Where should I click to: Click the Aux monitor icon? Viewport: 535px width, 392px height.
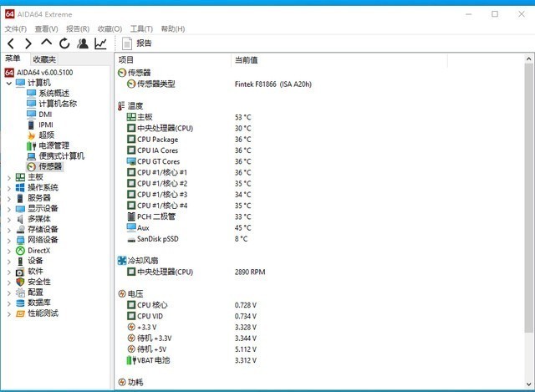click(x=131, y=227)
